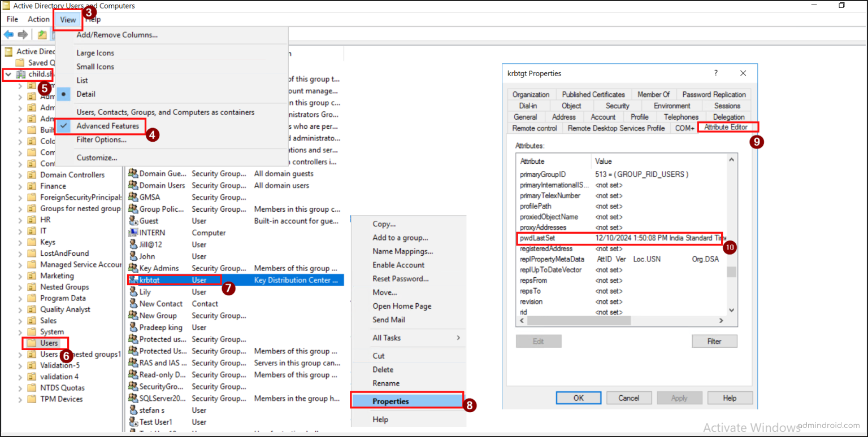
Task: Switch to the Attribute Editor tab
Action: (727, 128)
